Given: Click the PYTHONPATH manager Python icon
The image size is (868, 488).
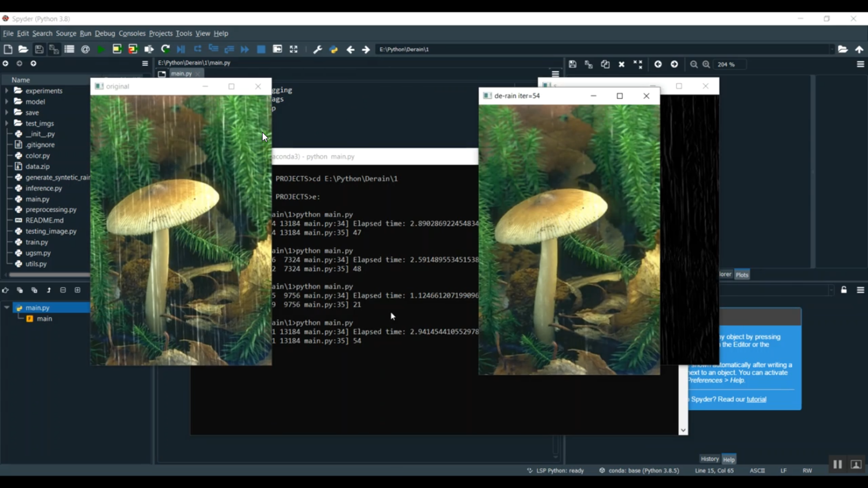Looking at the screenshot, I should pos(333,50).
